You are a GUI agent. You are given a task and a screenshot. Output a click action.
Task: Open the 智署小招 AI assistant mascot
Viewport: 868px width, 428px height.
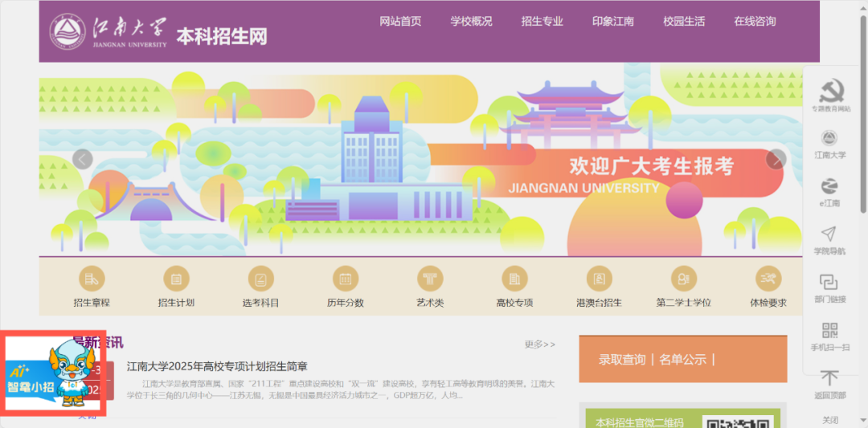[55, 374]
